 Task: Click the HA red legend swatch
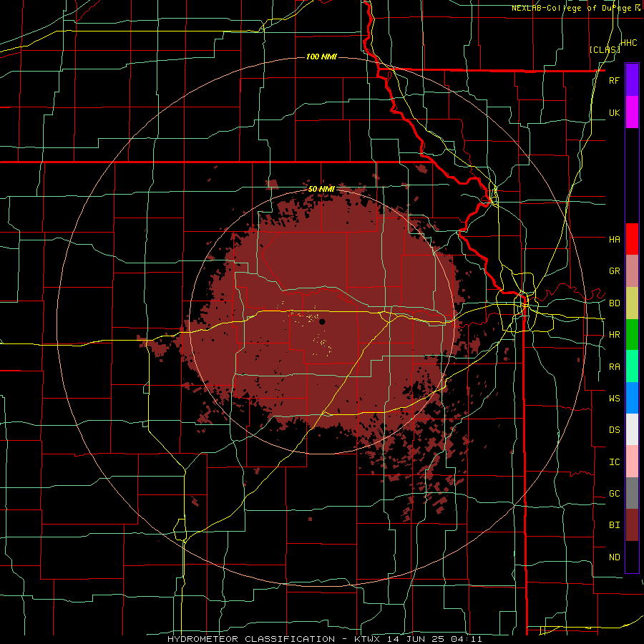pos(632,239)
